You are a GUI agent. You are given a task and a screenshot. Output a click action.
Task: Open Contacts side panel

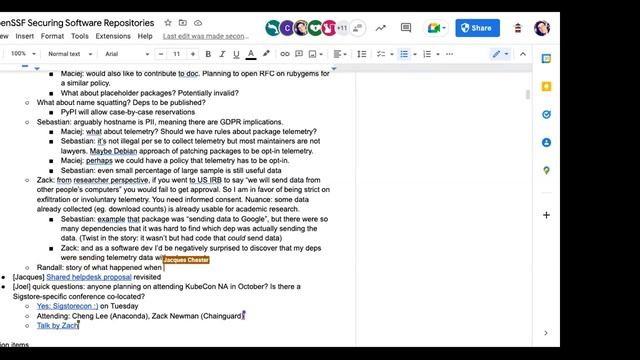(x=546, y=142)
